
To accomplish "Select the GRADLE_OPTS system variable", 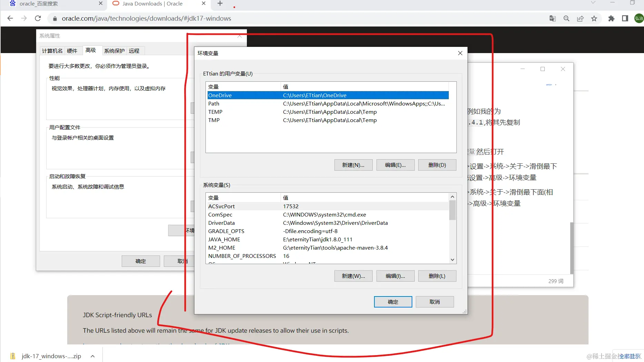I will point(328,231).
